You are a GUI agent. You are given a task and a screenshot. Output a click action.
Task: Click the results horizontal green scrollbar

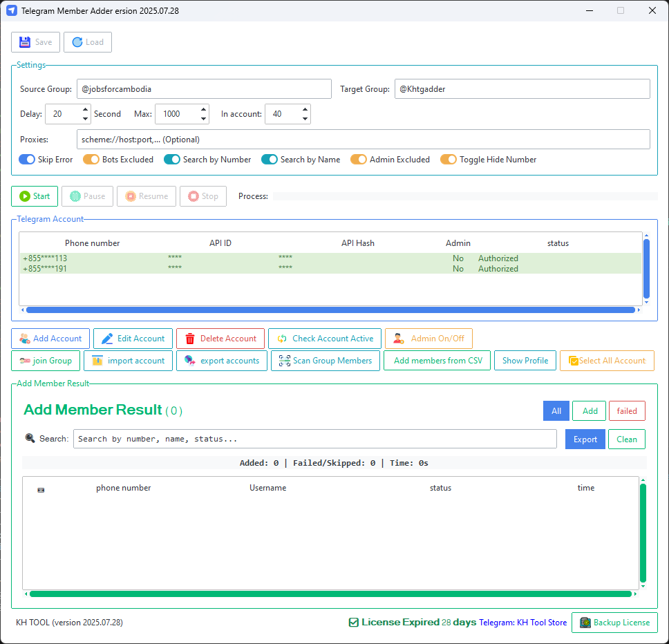click(330, 594)
